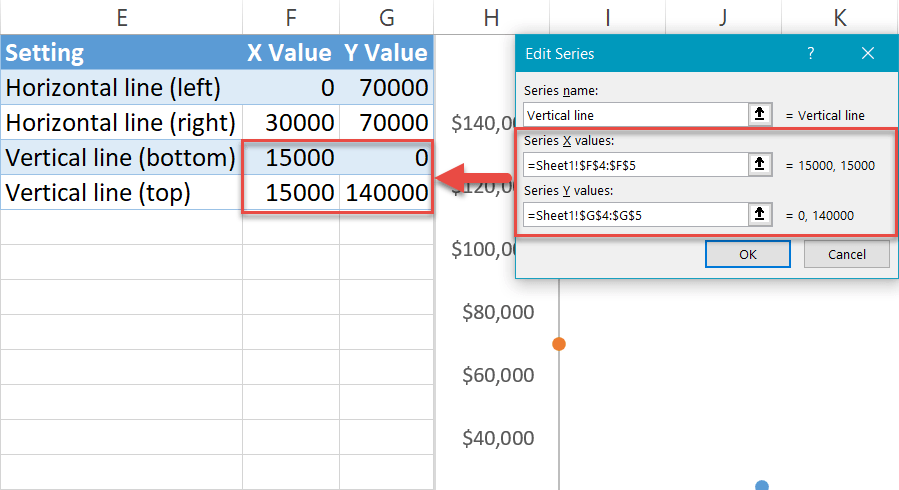The height and width of the screenshot is (490, 899).
Task: Close the Edit Series dialog
Action: point(867,54)
